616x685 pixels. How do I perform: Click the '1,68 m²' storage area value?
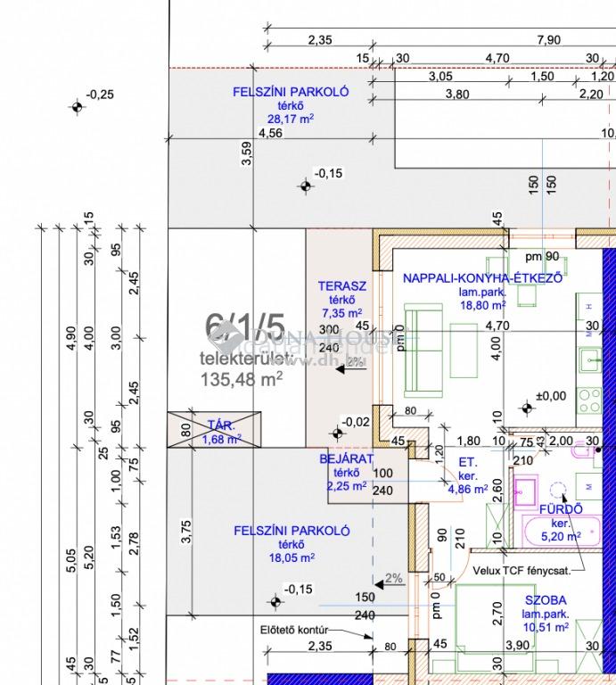click(222, 439)
